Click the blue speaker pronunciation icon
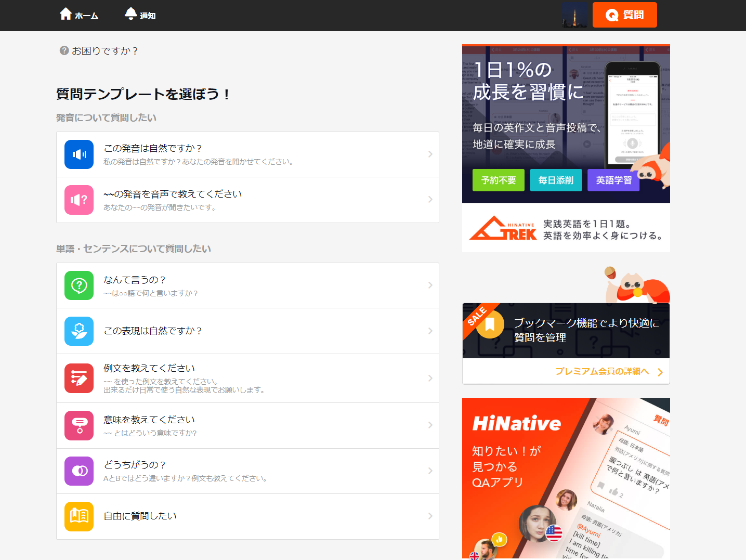 [79, 154]
